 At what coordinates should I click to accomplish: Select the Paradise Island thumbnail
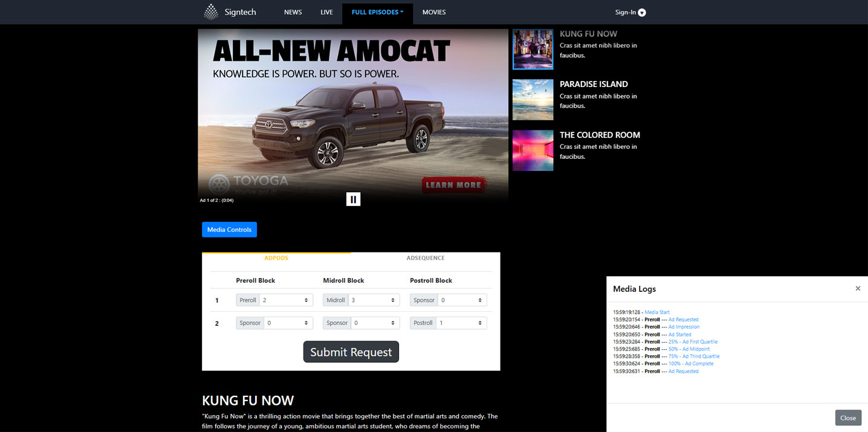[533, 100]
